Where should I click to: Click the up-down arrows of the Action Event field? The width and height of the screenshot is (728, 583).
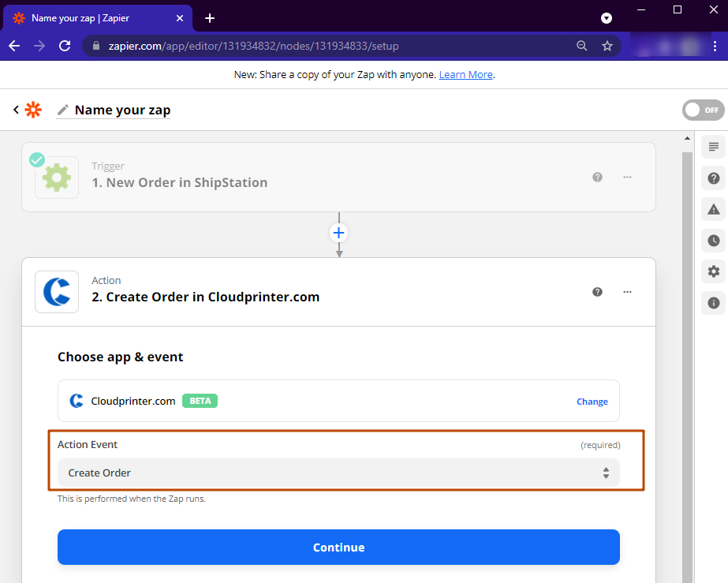point(606,473)
